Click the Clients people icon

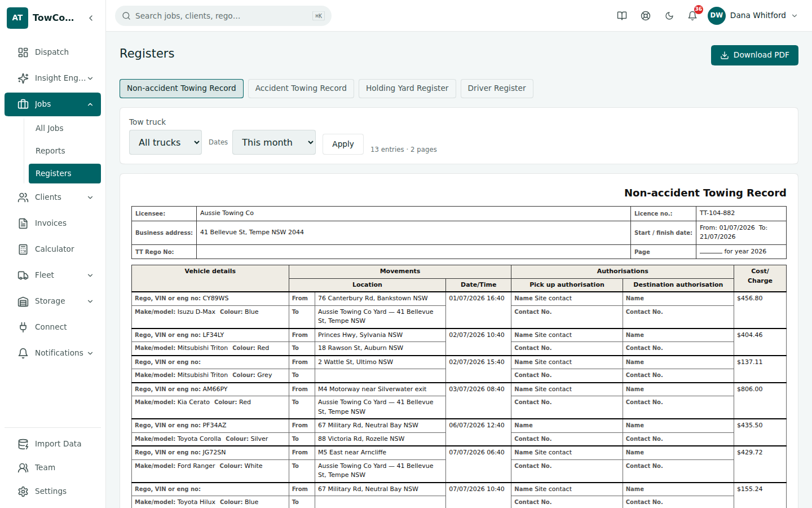[x=23, y=198]
